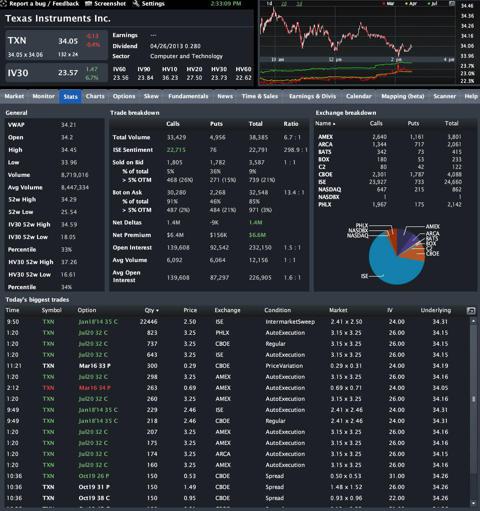480x511 pixels.
Task: Click the icon in the price chart's top-right corner
Action: coord(452,4)
